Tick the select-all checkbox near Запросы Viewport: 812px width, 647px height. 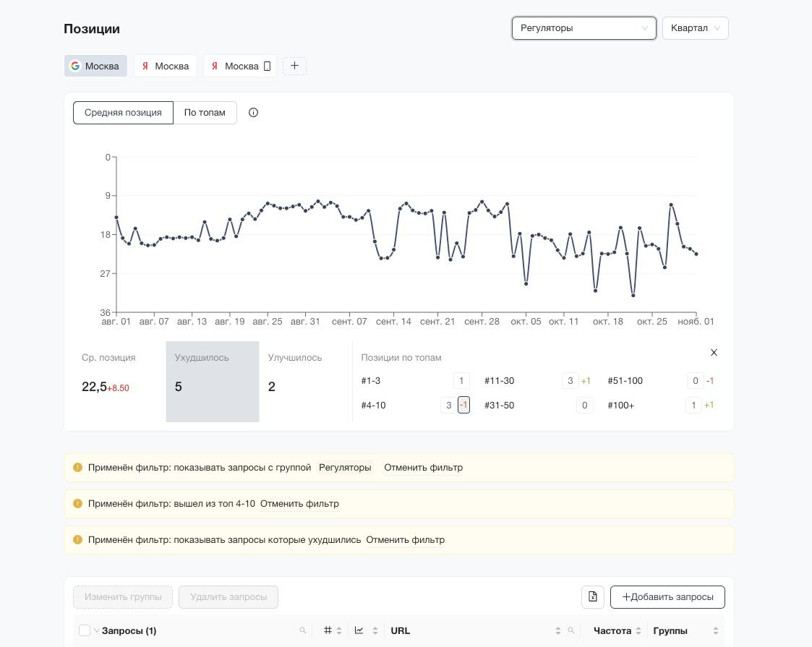click(x=85, y=631)
